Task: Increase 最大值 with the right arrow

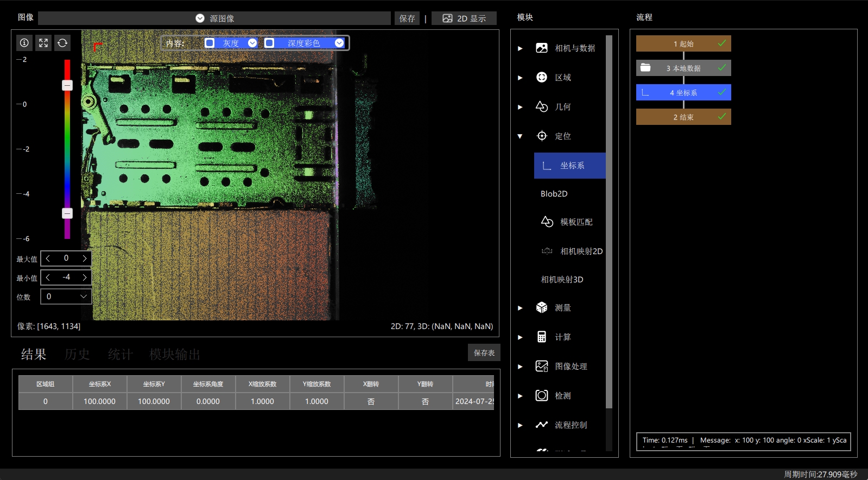Action: tap(84, 258)
